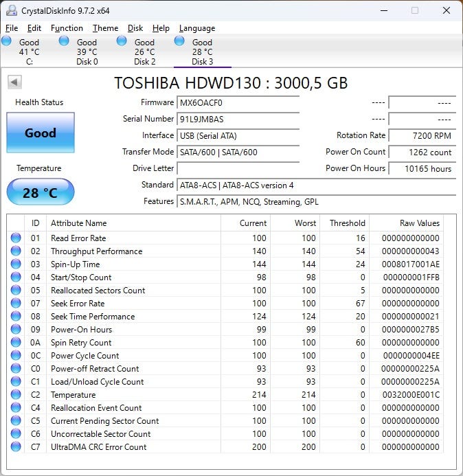
Task: Click the previous disk arrow button
Action: [x=14, y=82]
